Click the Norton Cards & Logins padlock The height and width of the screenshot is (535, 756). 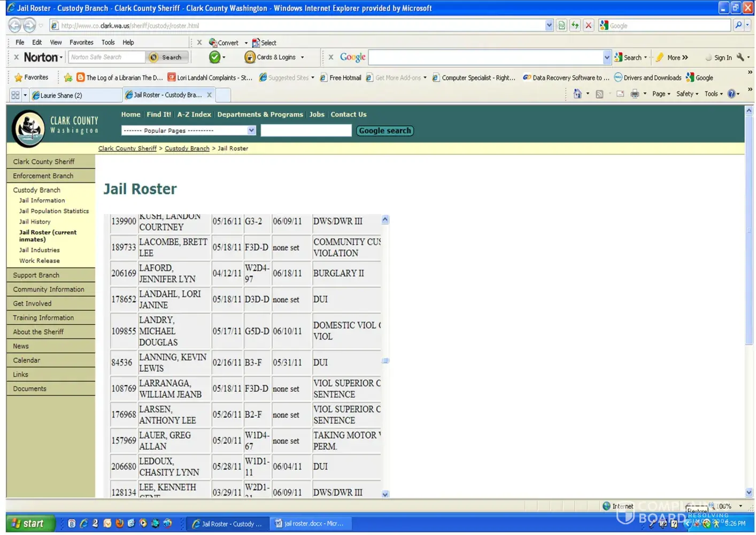[x=250, y=57]
